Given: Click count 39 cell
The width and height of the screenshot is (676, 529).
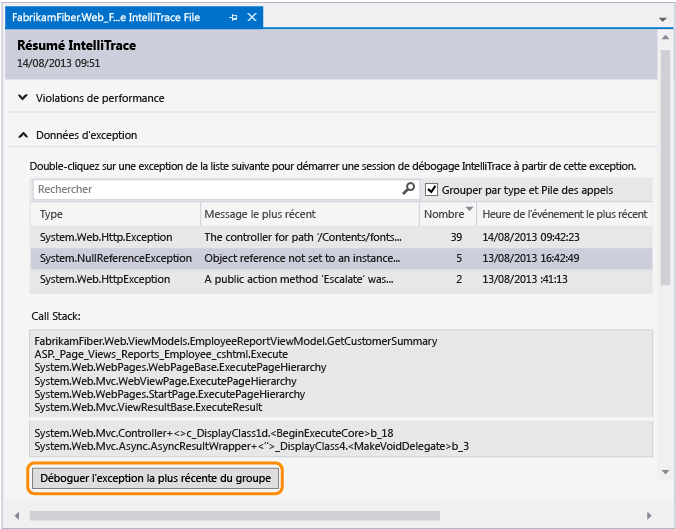Looking at the screenshot, I should pyautogui.click(x=456, y=237).
